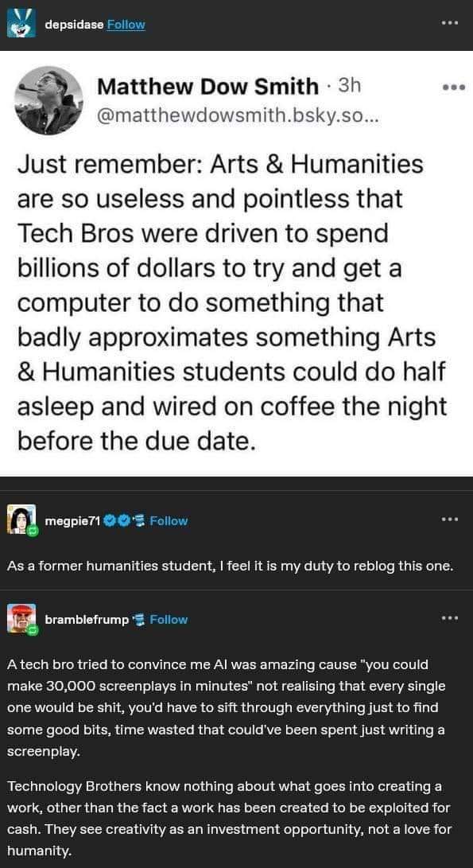473x868 pixels.
Task: Click green reblog badge on bramblefrump avatar
Action: coord(32,630)
